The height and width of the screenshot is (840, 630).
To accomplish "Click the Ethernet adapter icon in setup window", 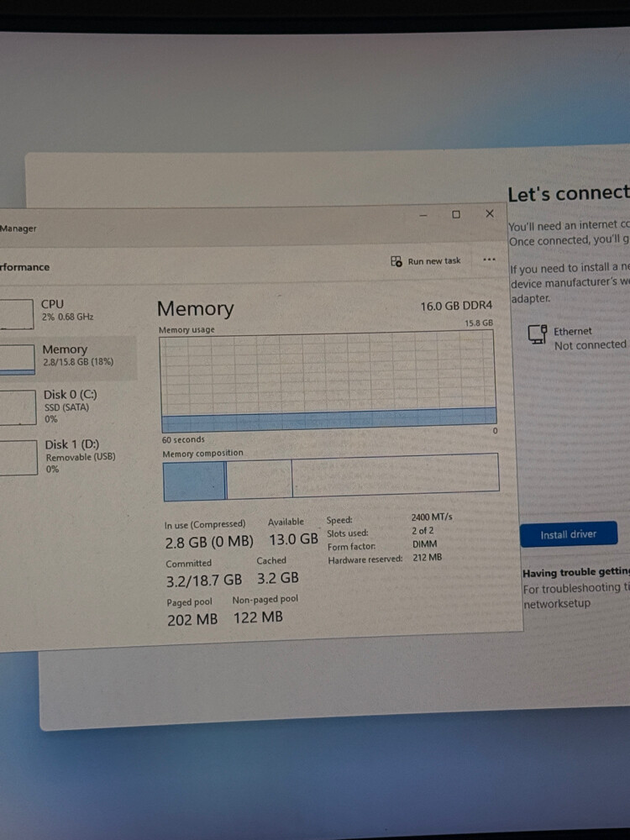I will [x=538, y=335].
